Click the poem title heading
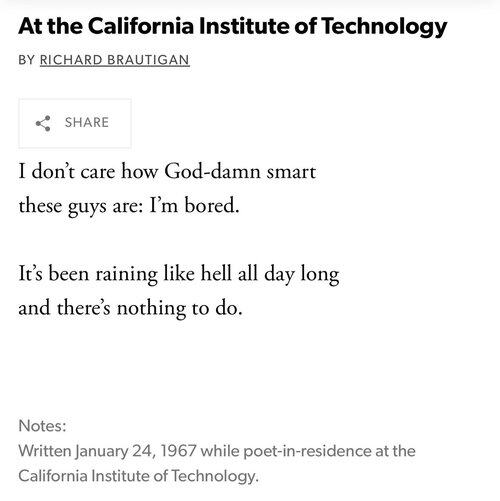Image resolution: width=500 pixels, height=501 pixels. 233,27
